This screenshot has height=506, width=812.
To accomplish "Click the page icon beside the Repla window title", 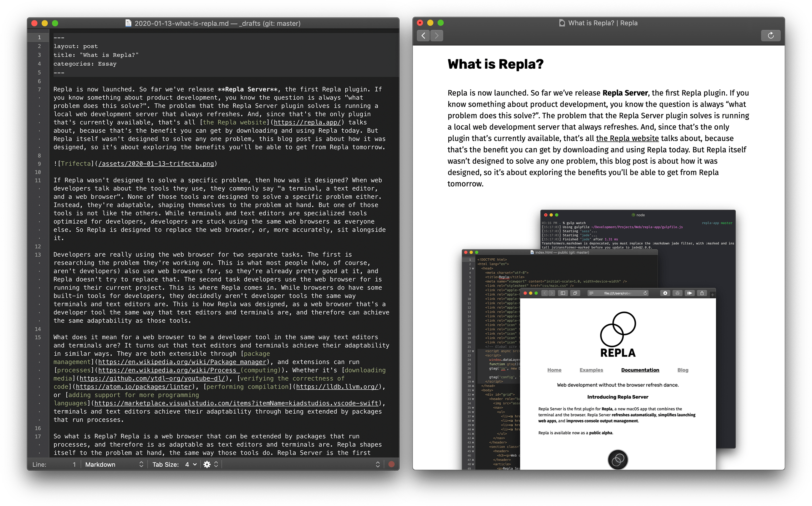I will [x=562, y=23].
